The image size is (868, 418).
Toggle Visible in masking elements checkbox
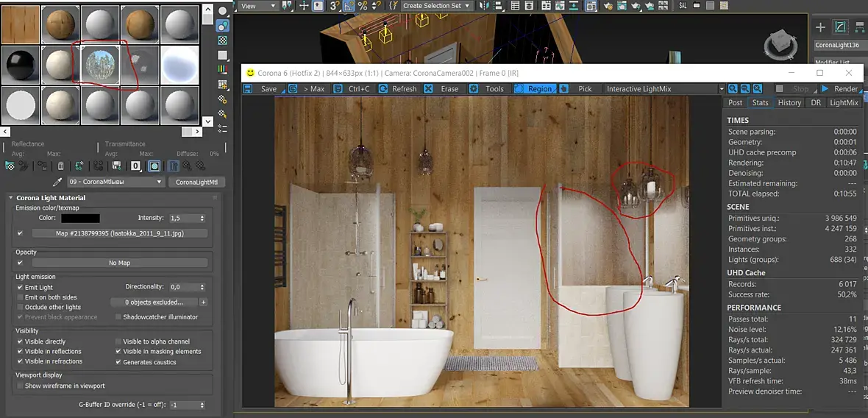point(118,352)
